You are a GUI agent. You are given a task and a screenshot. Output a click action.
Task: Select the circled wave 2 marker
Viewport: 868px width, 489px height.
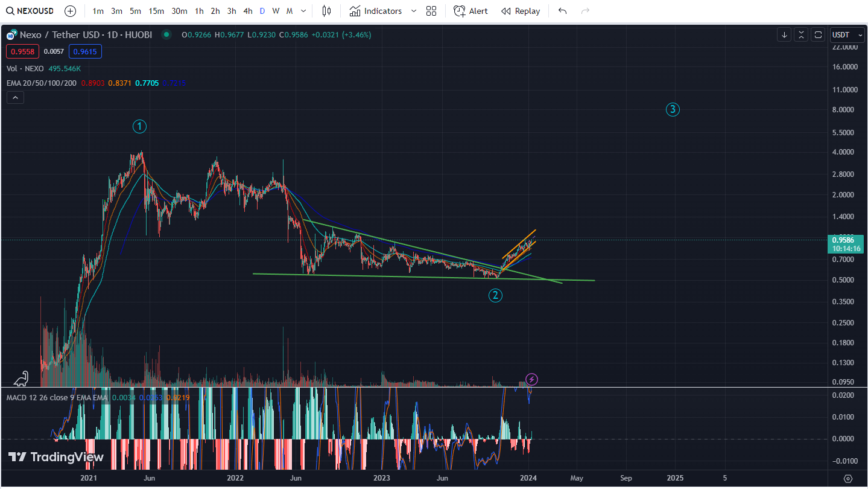click(495, 295)
